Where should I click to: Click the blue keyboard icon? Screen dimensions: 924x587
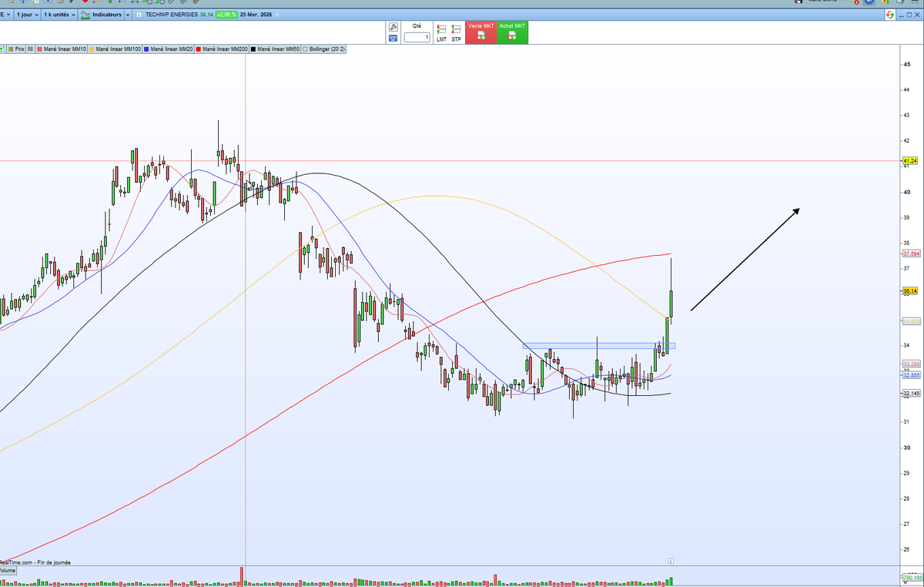click(x=393, y=37)
